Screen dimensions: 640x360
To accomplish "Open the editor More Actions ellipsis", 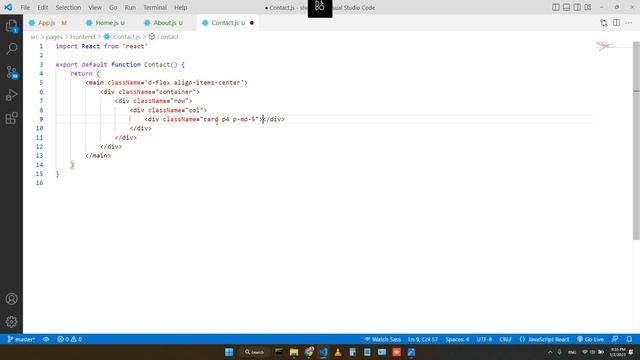I will [x=629, y=23].
